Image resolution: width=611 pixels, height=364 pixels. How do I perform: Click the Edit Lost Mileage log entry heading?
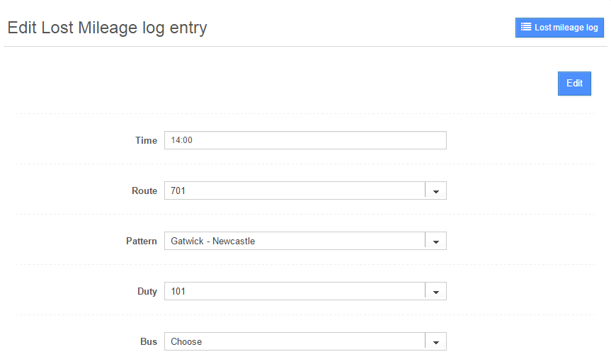pos(107,28)
